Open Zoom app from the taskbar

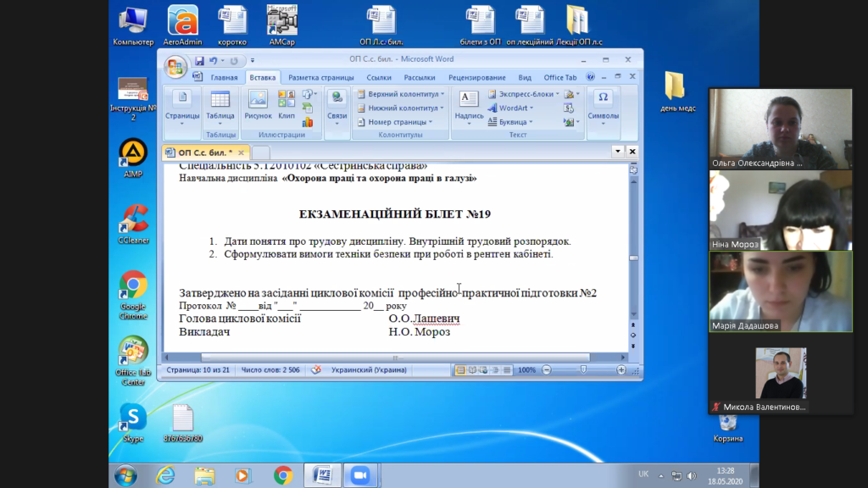tap(361, 475)
